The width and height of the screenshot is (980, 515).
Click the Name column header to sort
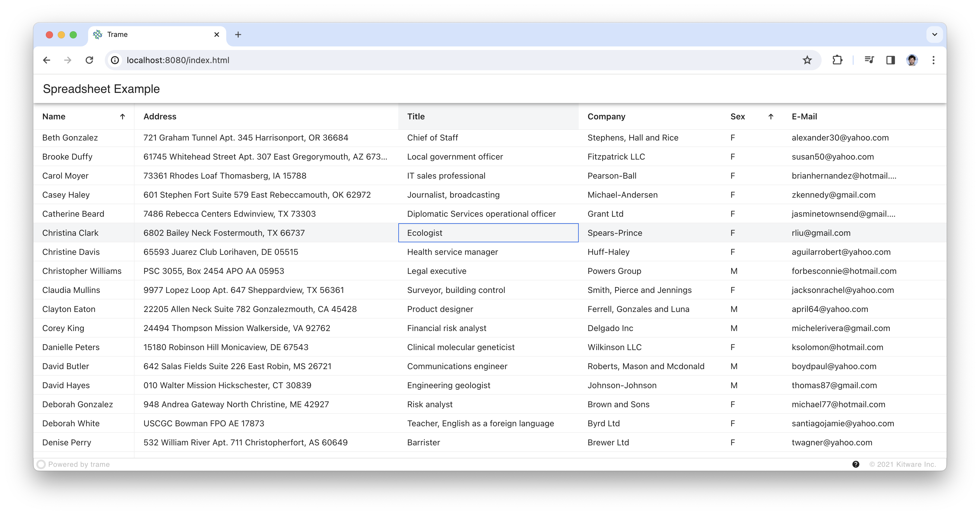click(x=54, y=117)
